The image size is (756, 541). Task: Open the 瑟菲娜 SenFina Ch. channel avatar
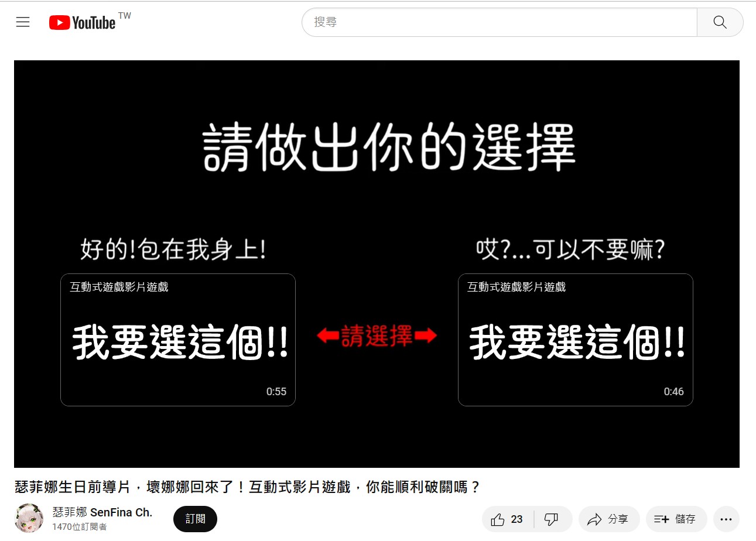click(29, 518)
